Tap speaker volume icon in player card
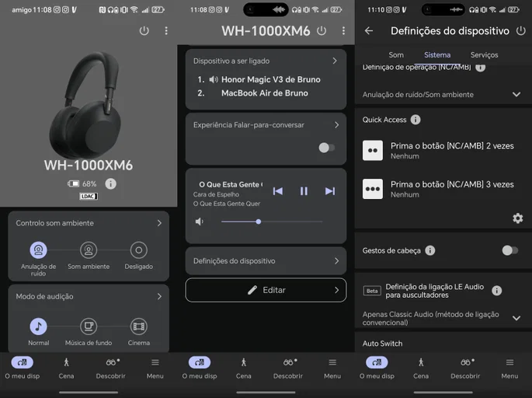 [199, 222]
